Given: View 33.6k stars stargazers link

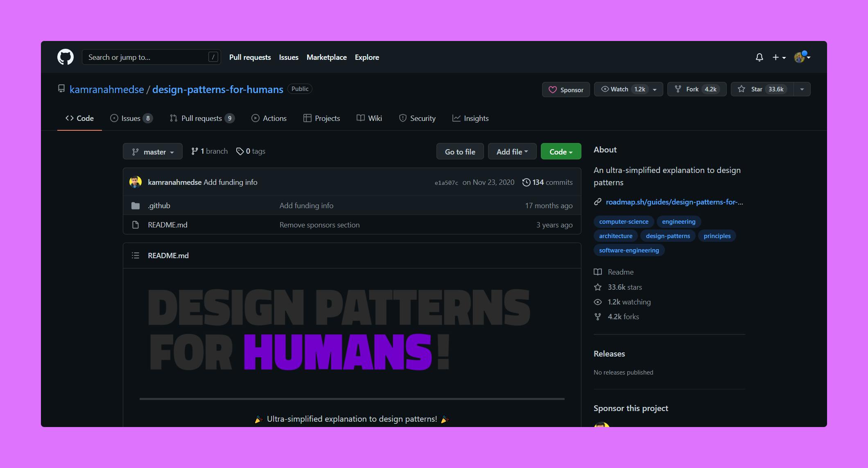Looking at the screenshot, I should tap(618, 287).
